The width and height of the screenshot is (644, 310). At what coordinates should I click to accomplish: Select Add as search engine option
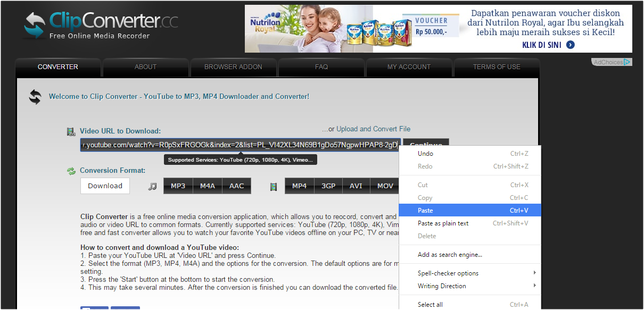470,255
